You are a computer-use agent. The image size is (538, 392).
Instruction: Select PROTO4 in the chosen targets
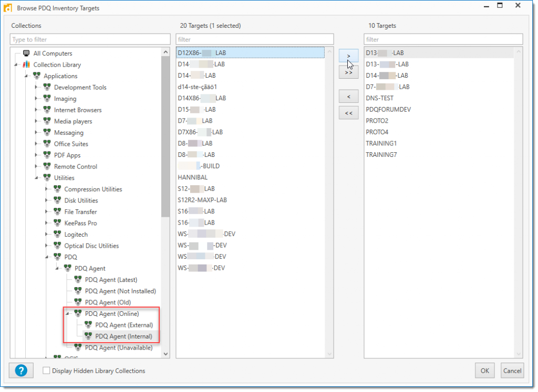click(377, 132)
